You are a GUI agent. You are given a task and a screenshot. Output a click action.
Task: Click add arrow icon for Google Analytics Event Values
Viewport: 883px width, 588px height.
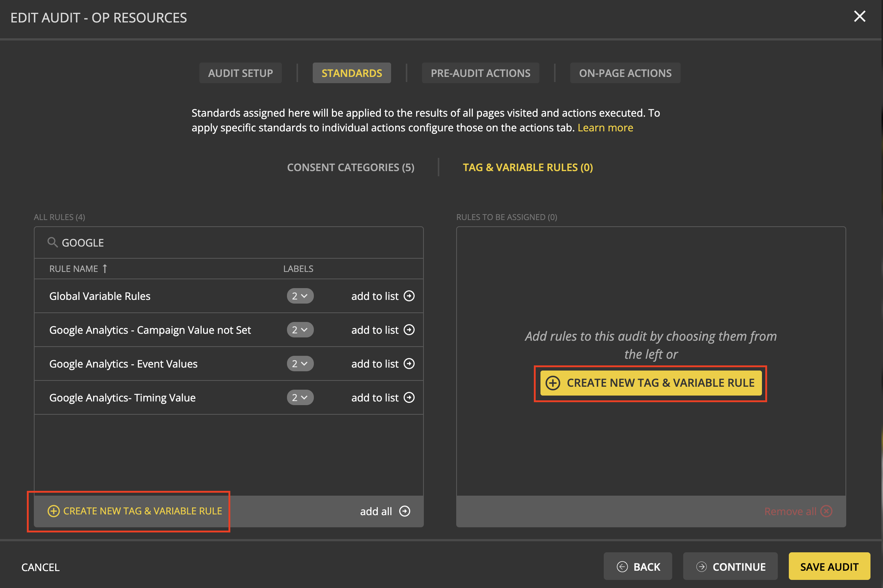(409, 364)
